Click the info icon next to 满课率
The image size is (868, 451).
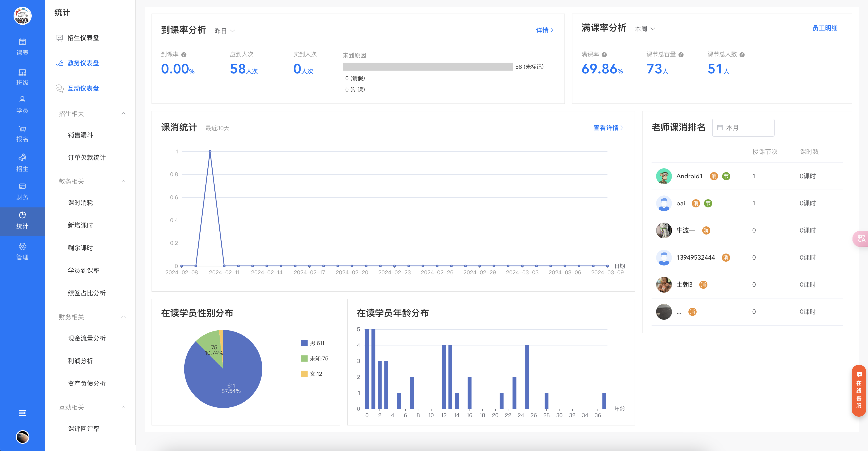pos(604,54)
